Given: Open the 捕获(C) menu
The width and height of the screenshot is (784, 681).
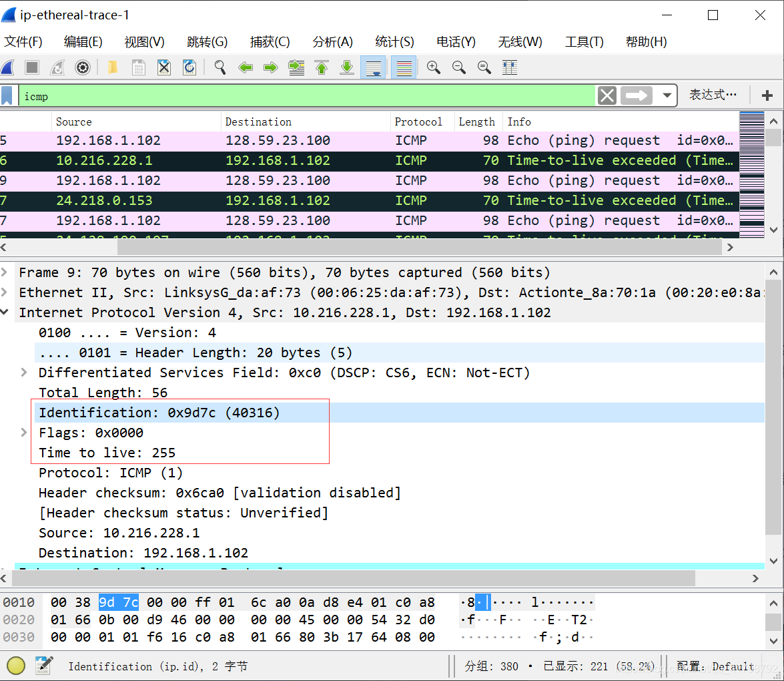Looking at the screenshot, I should [270, 41].
